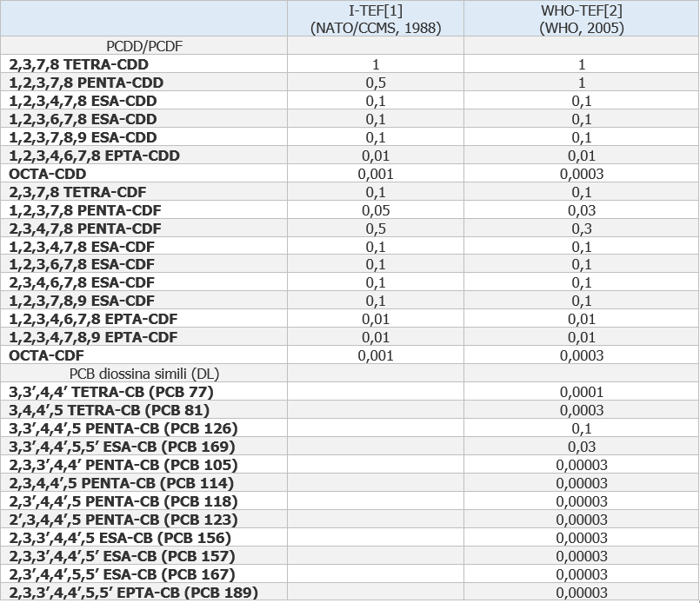The image size is (700, 603).
Task: Click the empty I-TEF cell for PCB 105
Action: click(376, 465)
